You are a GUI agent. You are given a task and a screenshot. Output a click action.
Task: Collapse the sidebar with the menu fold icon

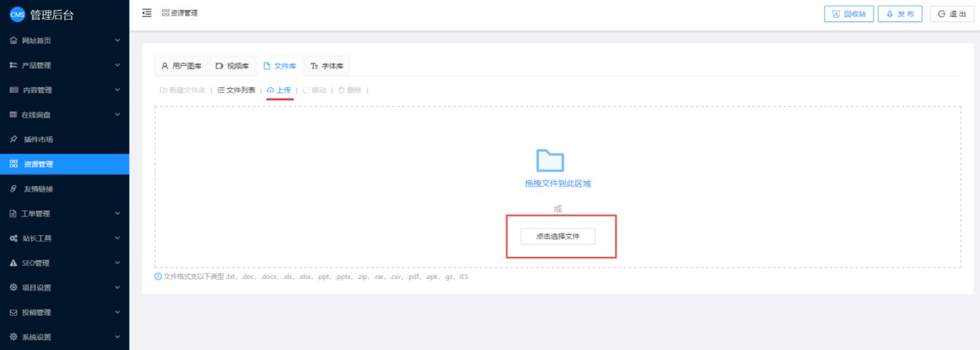click(147, 13)
